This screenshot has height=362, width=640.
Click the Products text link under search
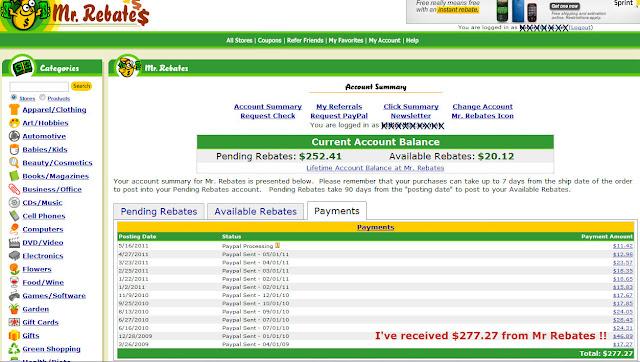pyautogui.click(x=59, y=98)
